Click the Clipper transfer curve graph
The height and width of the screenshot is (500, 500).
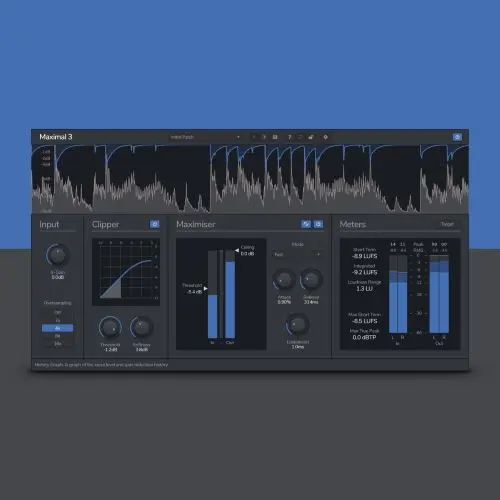pyautogui.click(x=126, y=272)
